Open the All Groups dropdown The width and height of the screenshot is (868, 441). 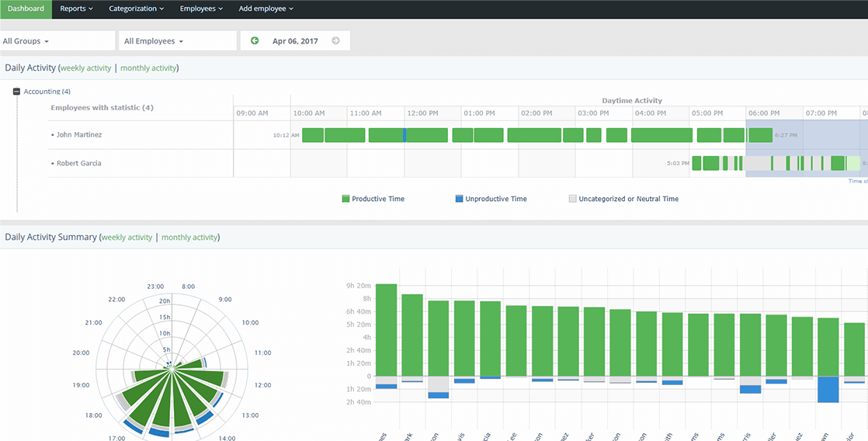coord(57,40)
